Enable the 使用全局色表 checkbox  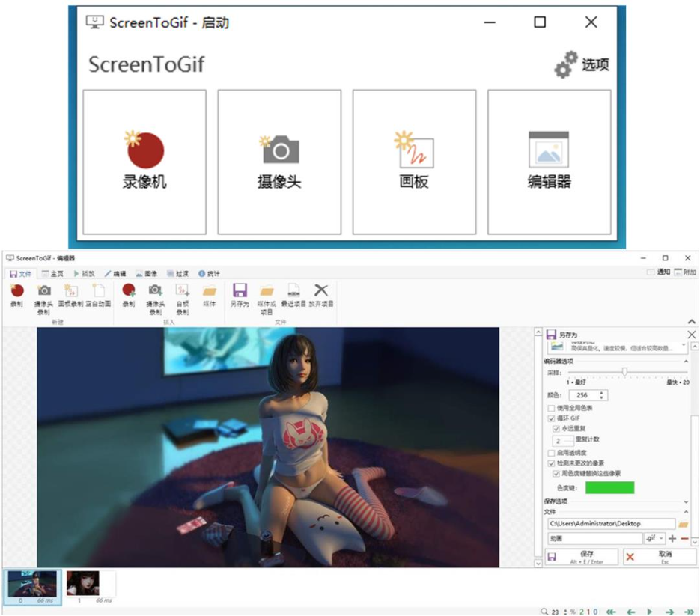pyautogui.click(x=552, y=408)
